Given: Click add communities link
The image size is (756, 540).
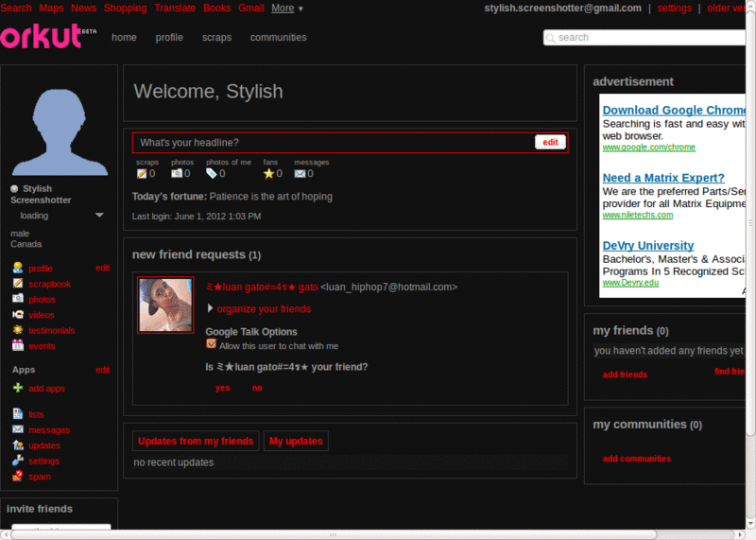Looking at the screenshot, I should click(x=636, y=459).
